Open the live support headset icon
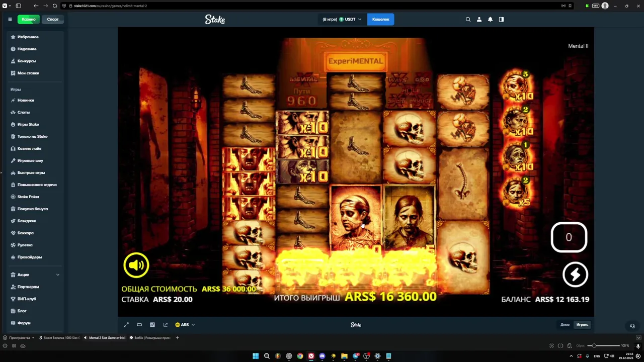The width and height of the screenshot is (644, 362). click(x=632, y=326)
